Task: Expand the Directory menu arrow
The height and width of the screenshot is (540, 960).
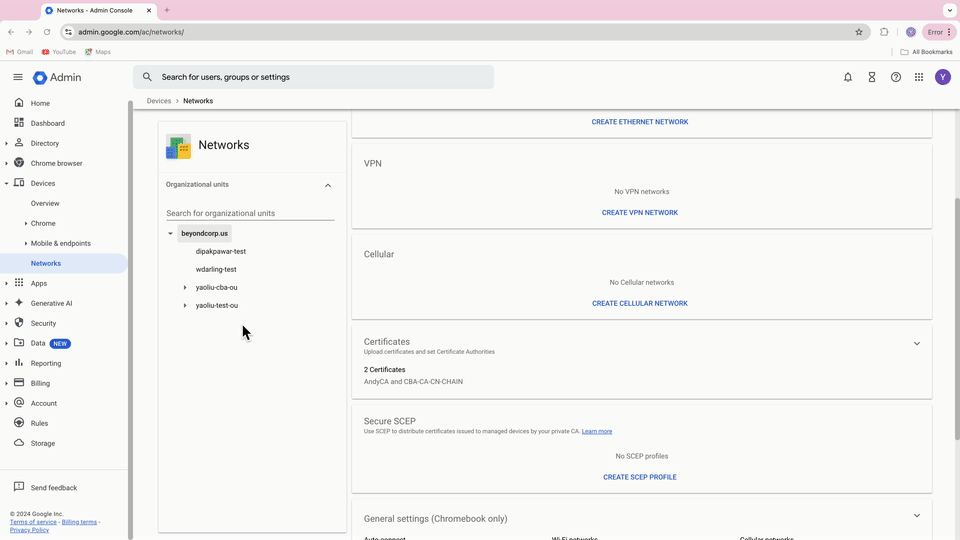Action: click(x=6, y=143)
